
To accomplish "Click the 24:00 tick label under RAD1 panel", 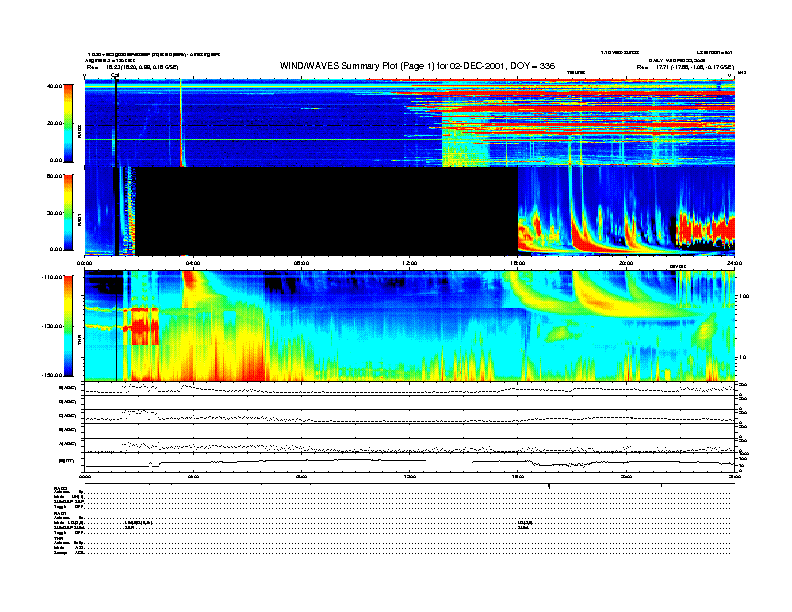I will click(x=734, y=263).
